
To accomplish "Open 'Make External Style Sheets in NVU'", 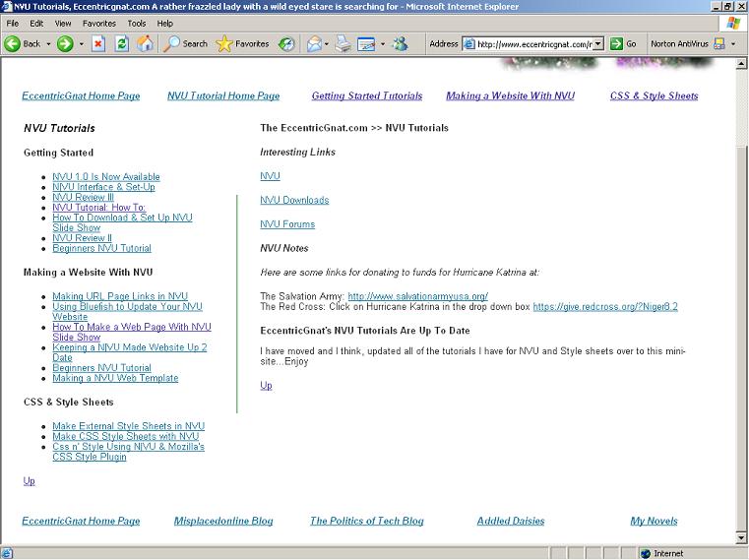I will [128, 426].
